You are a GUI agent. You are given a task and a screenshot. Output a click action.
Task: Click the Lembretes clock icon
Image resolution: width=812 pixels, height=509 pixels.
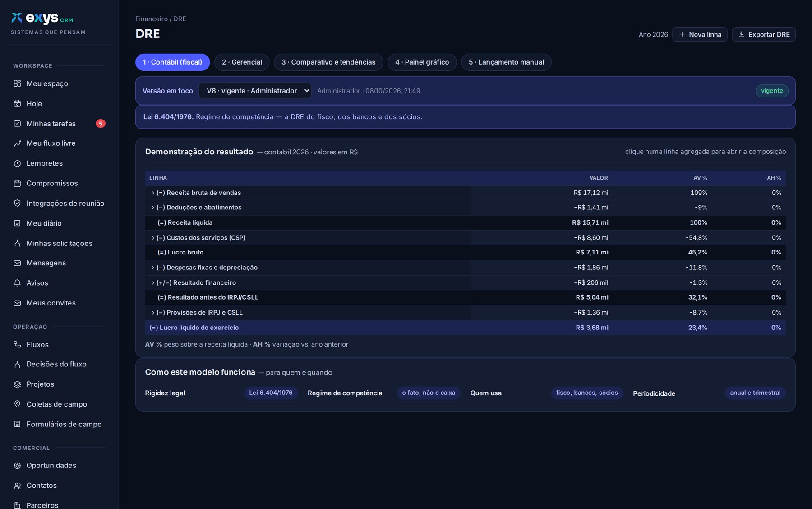(17, 163)
